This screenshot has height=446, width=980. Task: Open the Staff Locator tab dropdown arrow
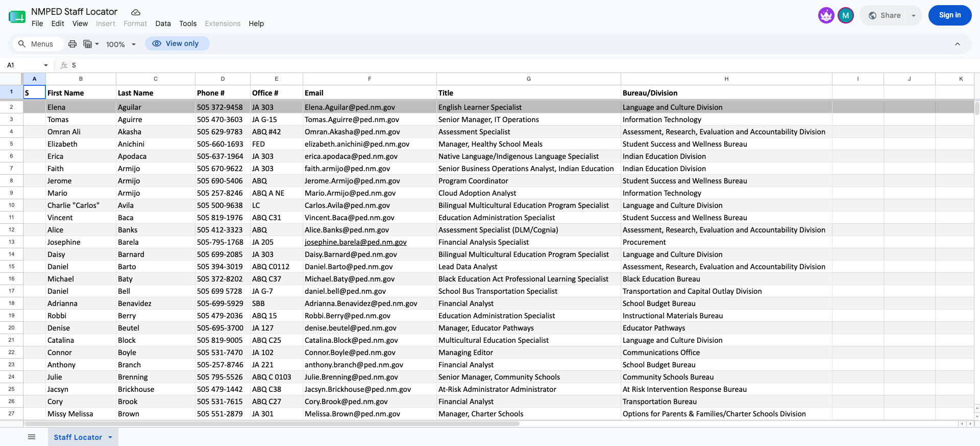pyautogui.click(x=110, y=437)
